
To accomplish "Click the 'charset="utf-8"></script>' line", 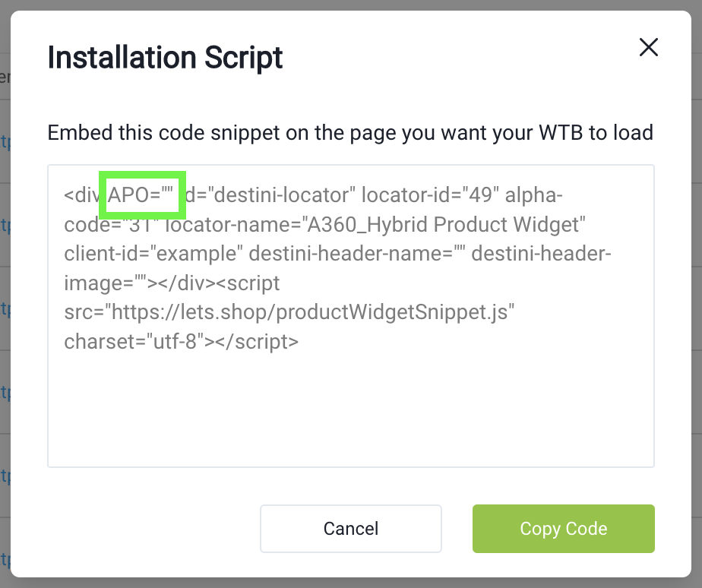I will click(x=182, y=342).
